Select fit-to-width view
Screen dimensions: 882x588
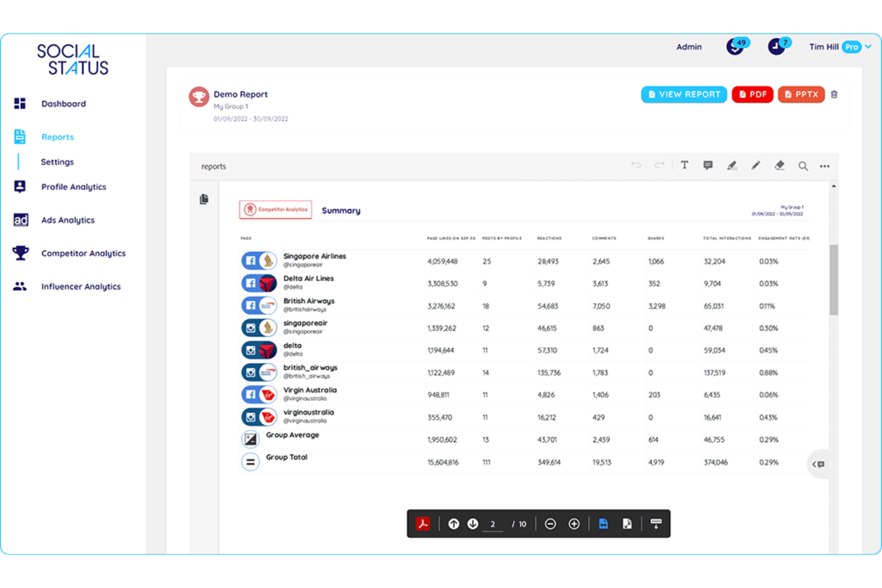coord(603,524)
